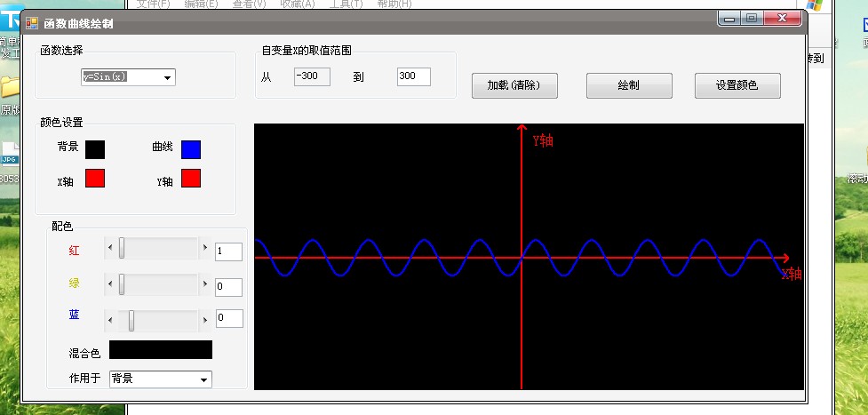Click the 蓝 value box showing 0
Image resolution: width=868 pixels, height=415 pixels.
pyautogui.click(x=229, y=319)
